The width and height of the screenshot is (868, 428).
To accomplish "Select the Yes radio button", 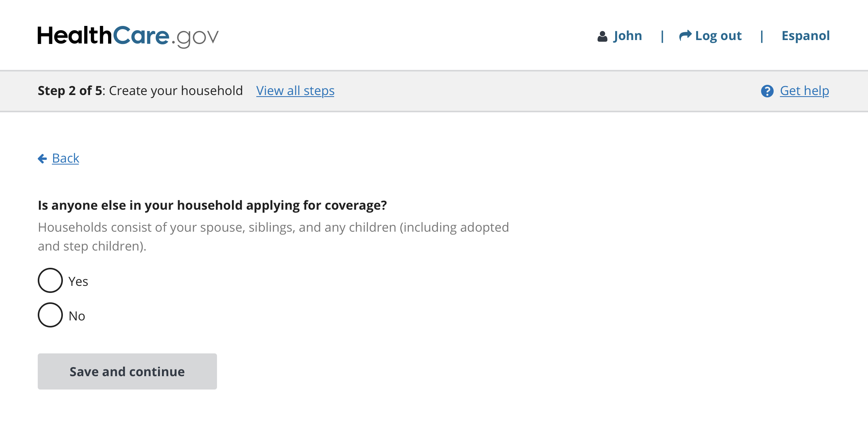I will pyautogui.click(x=50, y=280).
